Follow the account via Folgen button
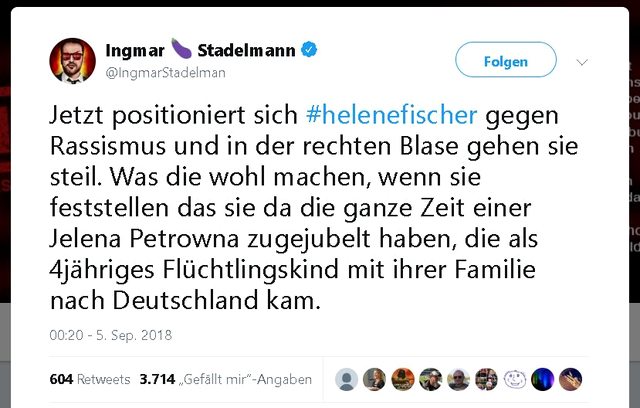This screenshot has width=640, height=408. pyautogui.click(x=506, y=60)
